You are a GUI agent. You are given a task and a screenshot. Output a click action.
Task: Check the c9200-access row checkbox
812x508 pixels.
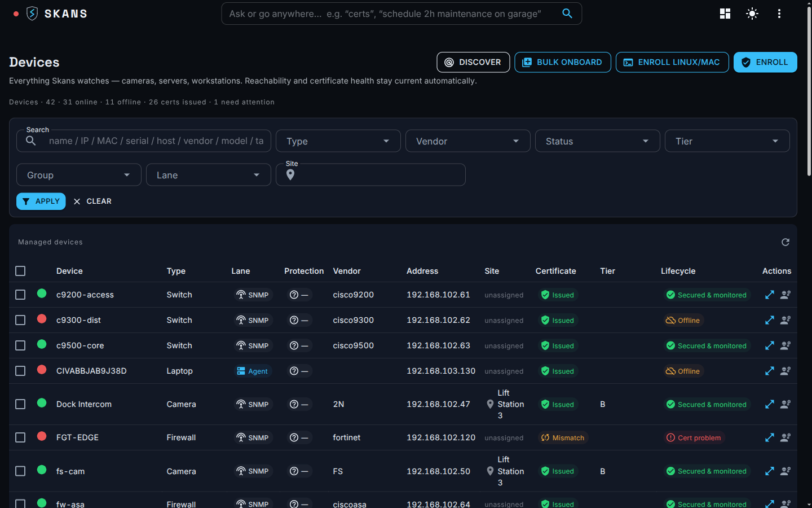[x=20, y=295]
